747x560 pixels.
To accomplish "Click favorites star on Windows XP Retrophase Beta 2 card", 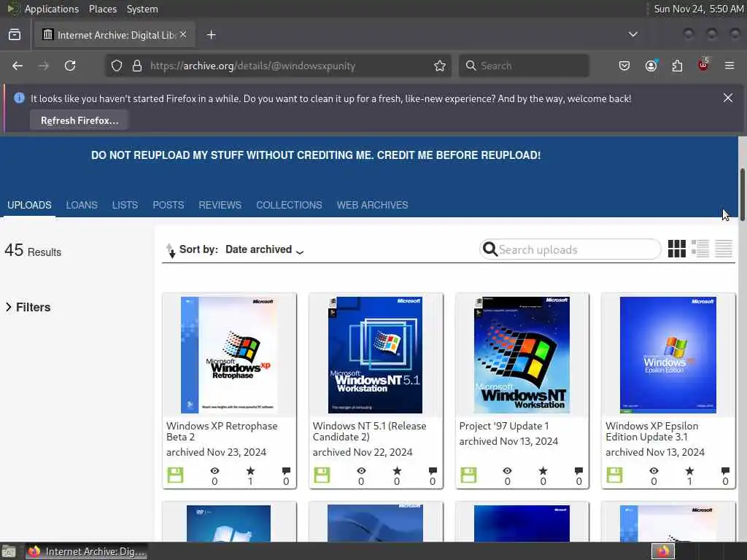I will click(251, 471).
